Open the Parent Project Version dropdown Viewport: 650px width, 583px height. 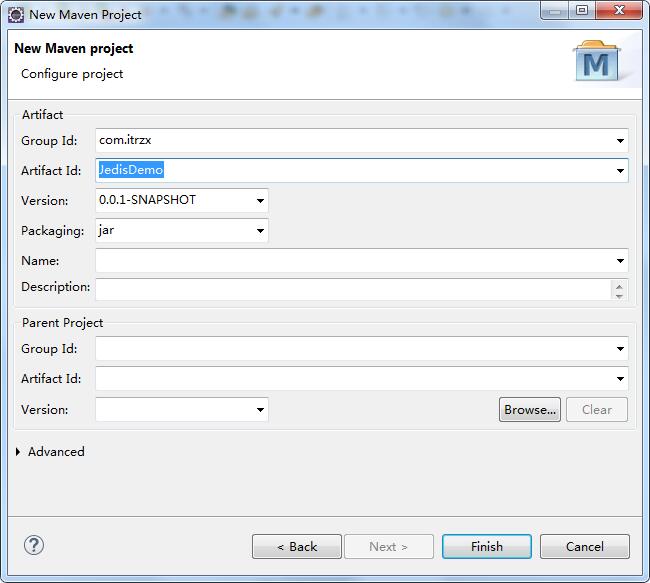click(260, 410)
